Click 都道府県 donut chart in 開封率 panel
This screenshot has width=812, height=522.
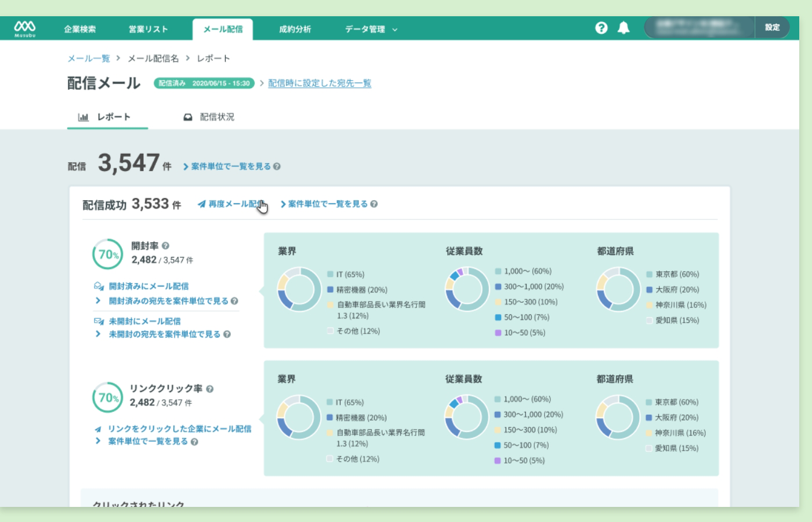(x=618, y=289)
